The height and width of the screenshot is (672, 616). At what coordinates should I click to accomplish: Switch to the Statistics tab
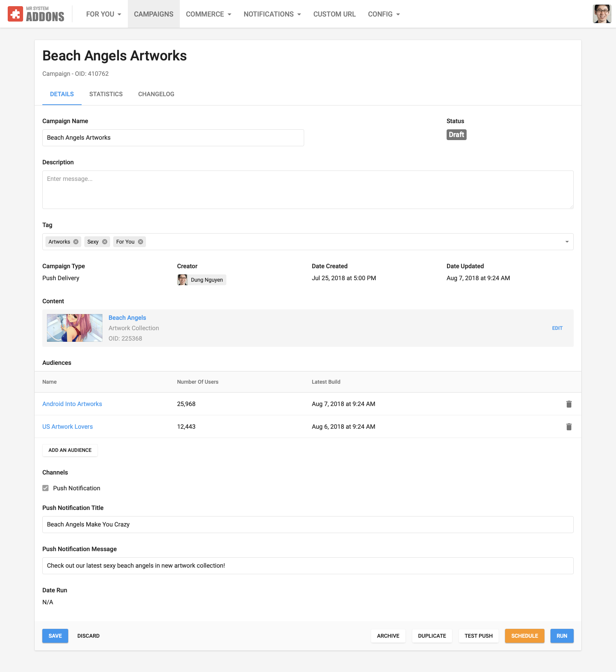click(106, 94)
